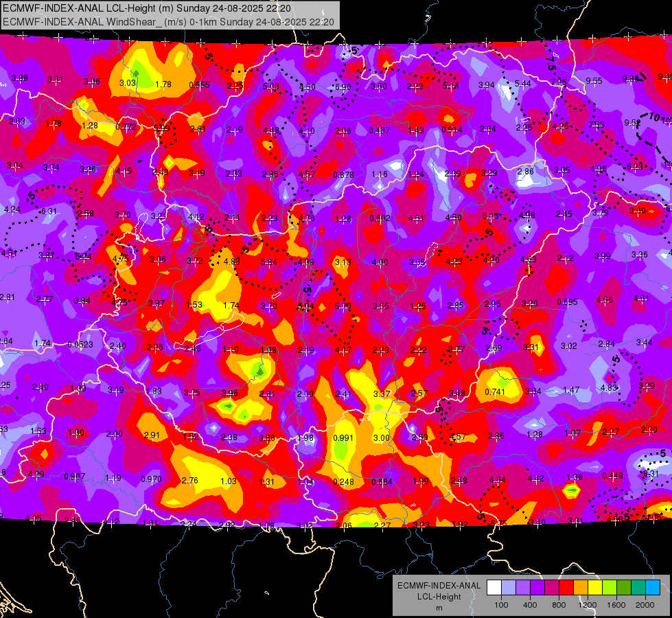Click the 'm' unit label in legend
The width and height of the screenshot is (672, 618).
(x=439, y=608)
